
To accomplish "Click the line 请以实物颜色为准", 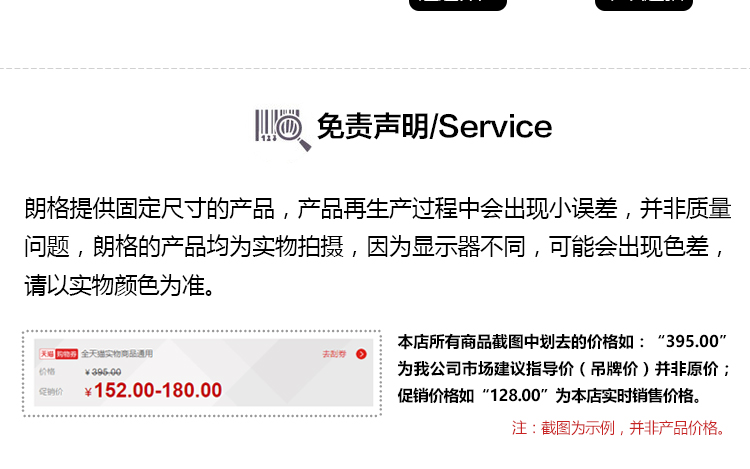I will (120, 285).
